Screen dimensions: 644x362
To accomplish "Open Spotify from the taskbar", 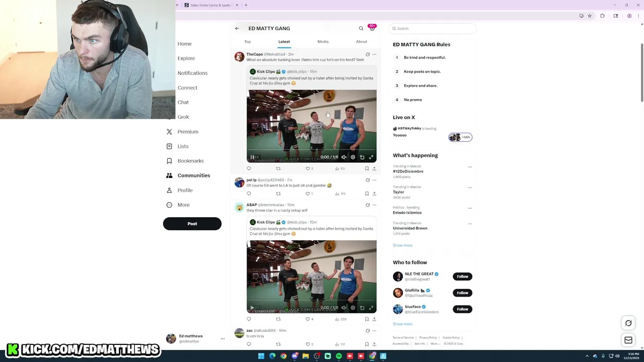I will coord(339,356).
